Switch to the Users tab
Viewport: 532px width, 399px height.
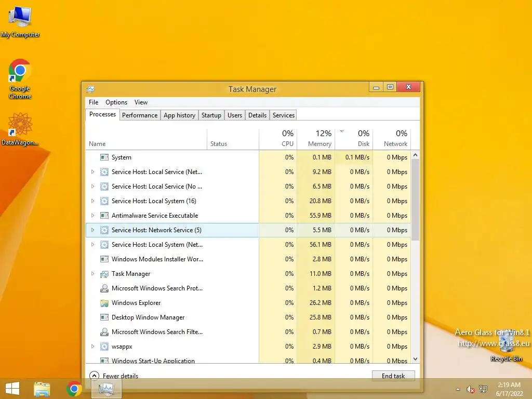(235, 115)
